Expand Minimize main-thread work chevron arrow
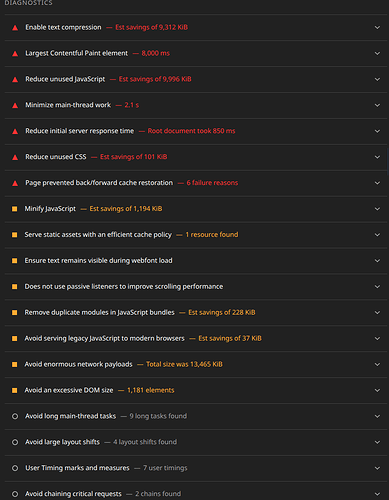389x500 pixels. (x=377, y=105)
